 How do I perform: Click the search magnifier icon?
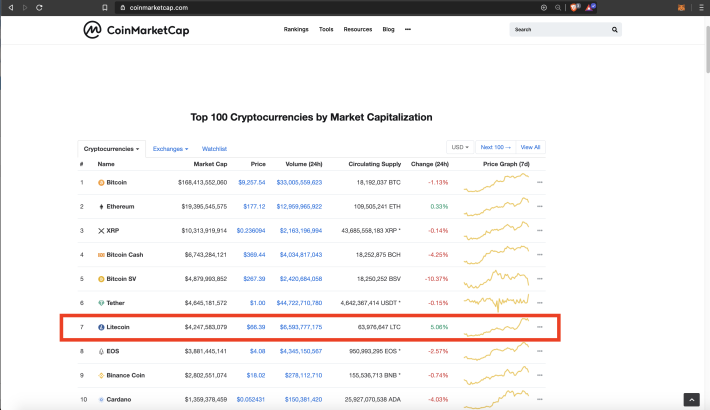(614, 29)
